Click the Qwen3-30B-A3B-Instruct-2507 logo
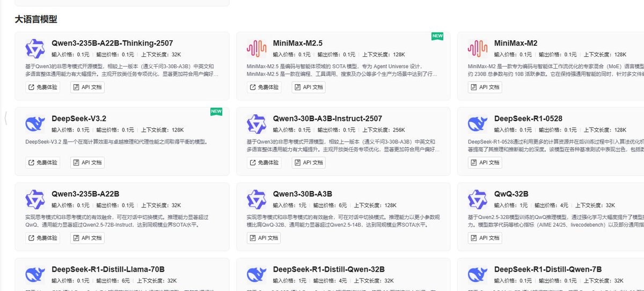Viewport: 644px width, 291px height. [257, 124]
